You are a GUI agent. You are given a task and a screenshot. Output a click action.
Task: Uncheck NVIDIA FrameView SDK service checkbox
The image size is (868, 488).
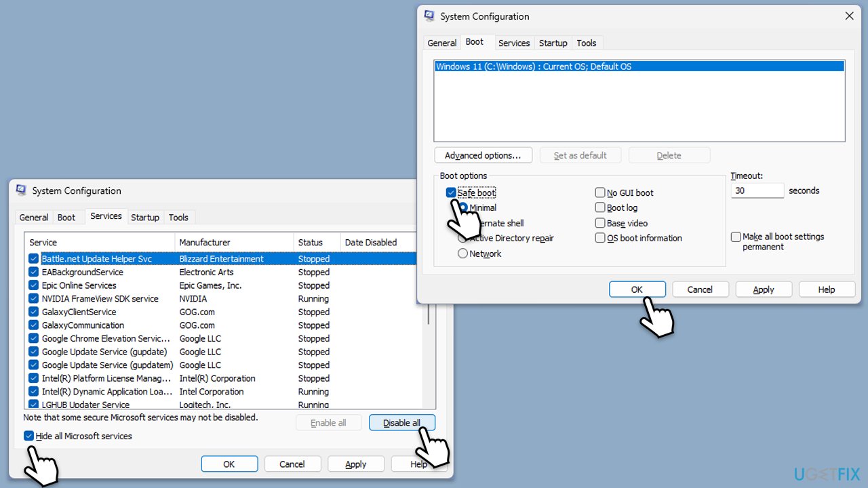[x=34, y=299]
